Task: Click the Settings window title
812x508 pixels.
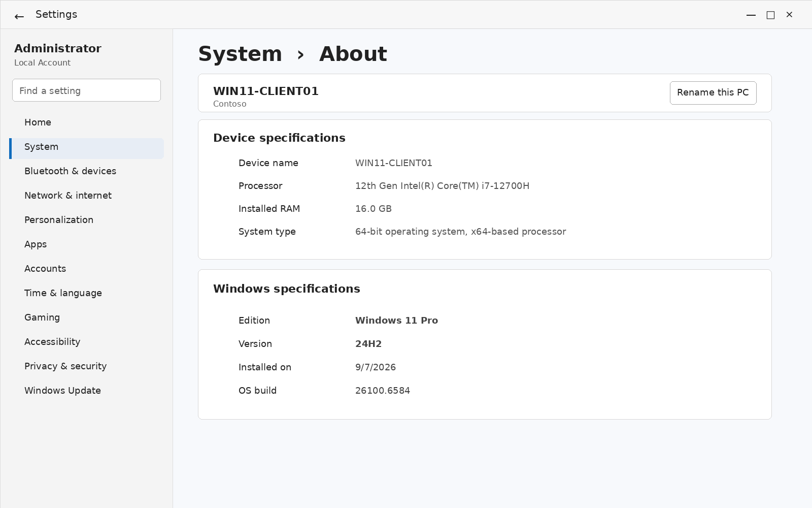Action: point(56,14)
